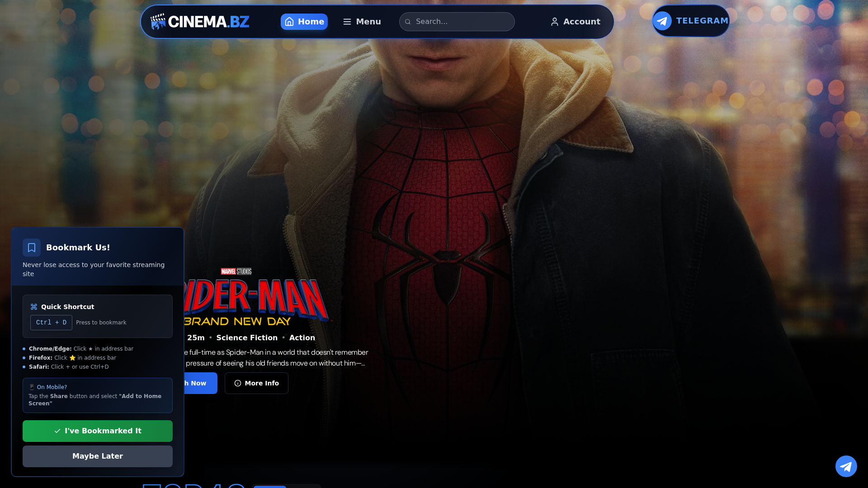Open floating Telegram bubble at bottom right
The height and width of the screenshot is (488, 868).
tap(846, 466)
